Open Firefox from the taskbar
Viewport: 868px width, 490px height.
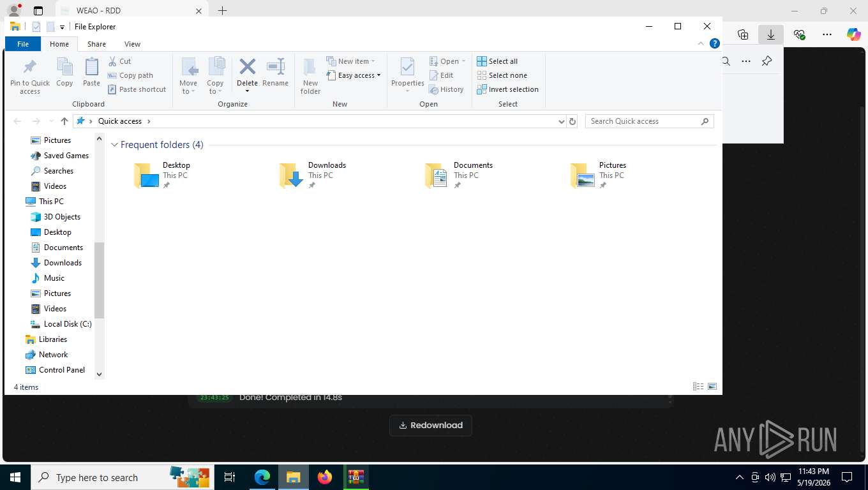(x=325, y=477)
